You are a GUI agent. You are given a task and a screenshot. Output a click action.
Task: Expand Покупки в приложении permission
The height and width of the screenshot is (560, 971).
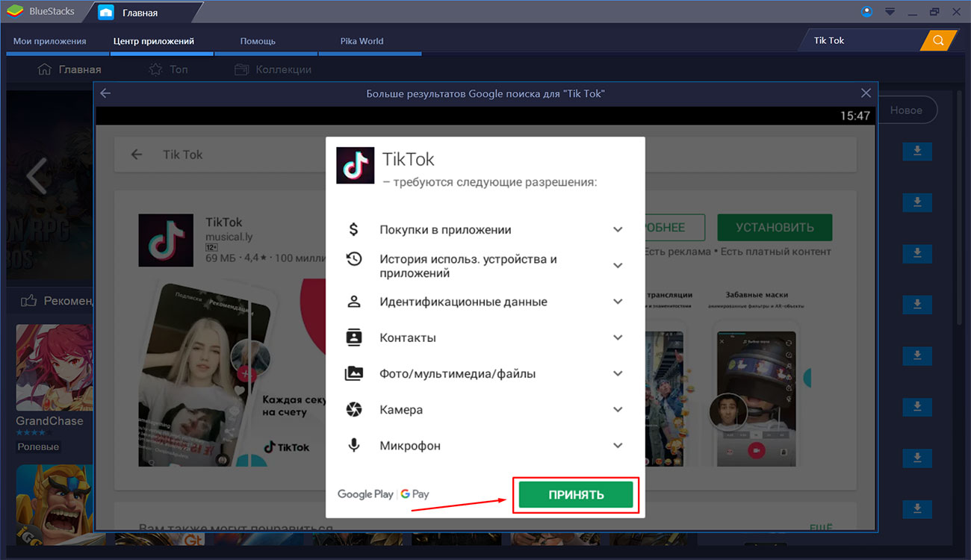pos(618,230)
